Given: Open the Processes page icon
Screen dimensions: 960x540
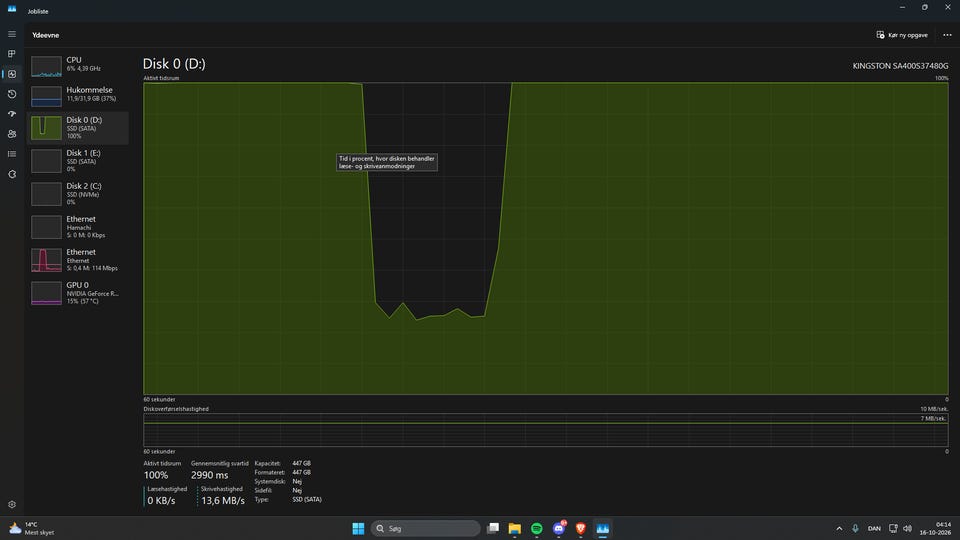Looking at the screenshot, I should pyautogui.click(x=12, y=54).
